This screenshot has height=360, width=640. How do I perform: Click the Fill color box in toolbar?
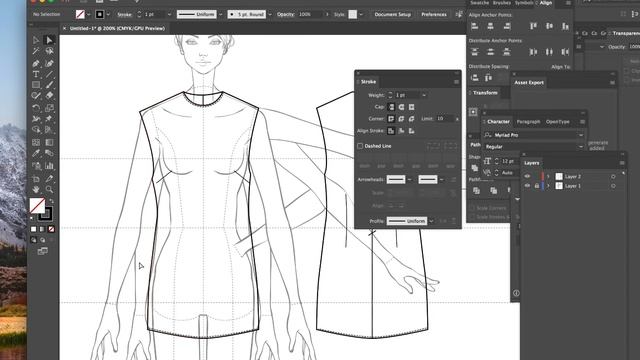(x=38, y=205)
